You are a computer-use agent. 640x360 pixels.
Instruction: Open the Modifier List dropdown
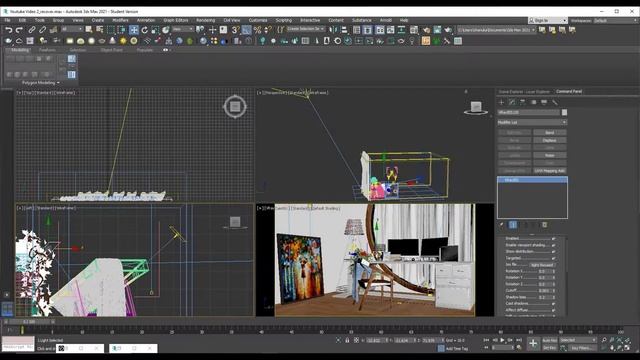(532, 122)
